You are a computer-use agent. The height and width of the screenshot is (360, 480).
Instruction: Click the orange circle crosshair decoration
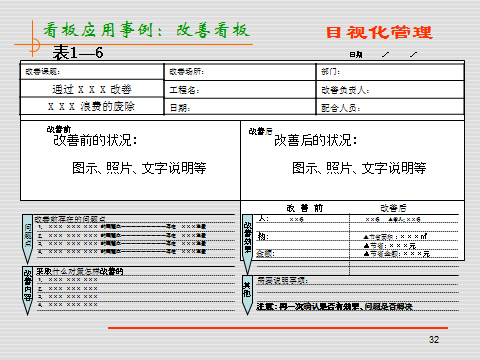(33, 44)
